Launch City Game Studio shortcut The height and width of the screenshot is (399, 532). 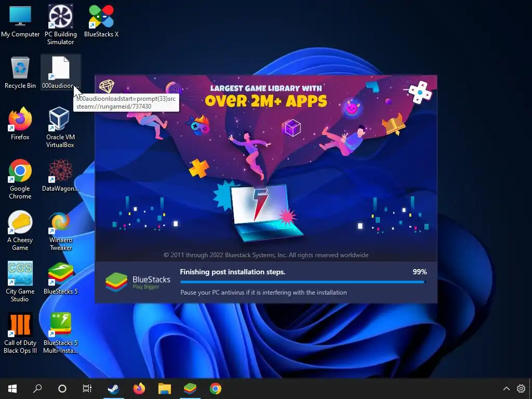click(x=20, y=282)
